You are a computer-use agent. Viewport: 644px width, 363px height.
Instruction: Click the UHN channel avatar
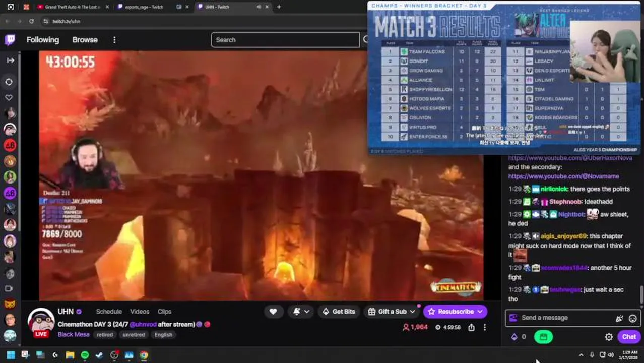(41, 320)
